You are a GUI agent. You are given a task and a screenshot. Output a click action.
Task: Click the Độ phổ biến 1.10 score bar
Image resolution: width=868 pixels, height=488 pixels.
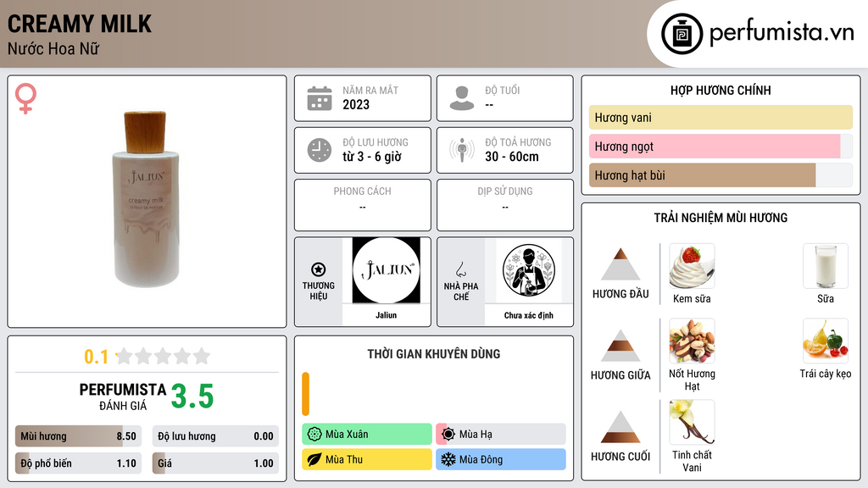click(x=78, y=463)
